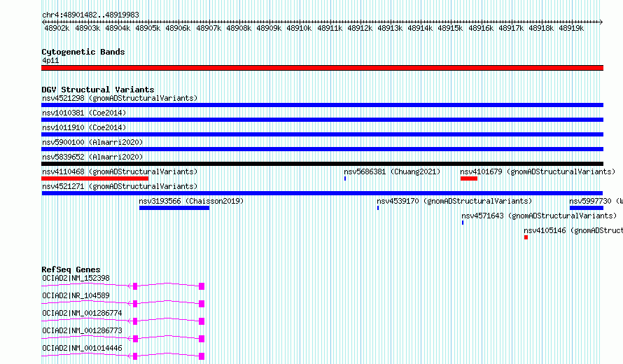The image size is (623, 364).
Task: Open transcript OCIAD2|NM_001286773 label
Action: point(82,330)
